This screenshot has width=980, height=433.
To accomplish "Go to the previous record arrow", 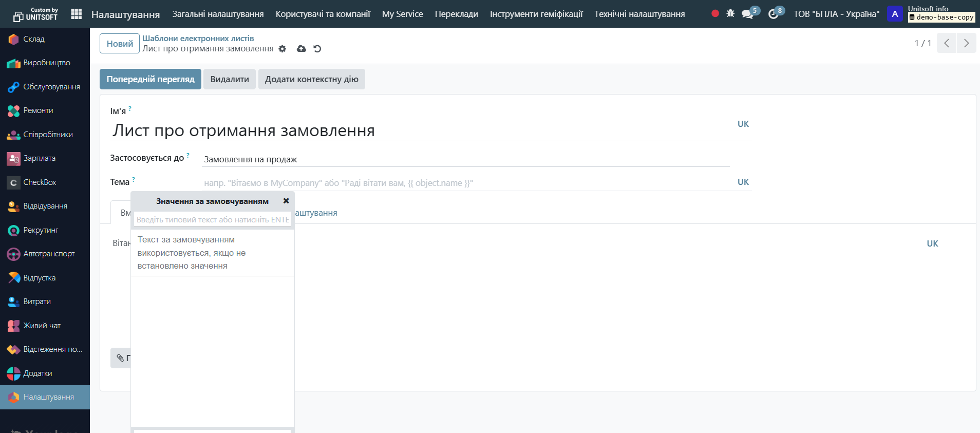I will point(947,43).
